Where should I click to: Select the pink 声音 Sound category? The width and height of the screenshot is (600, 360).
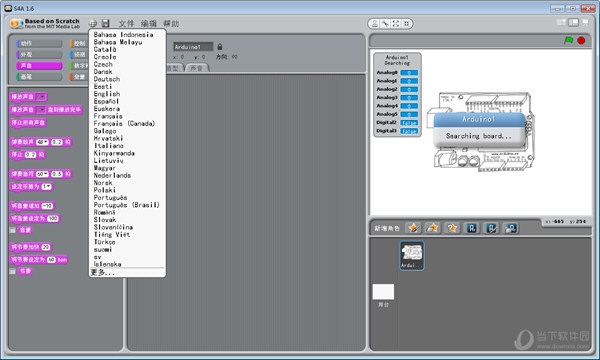click(39, 66)
